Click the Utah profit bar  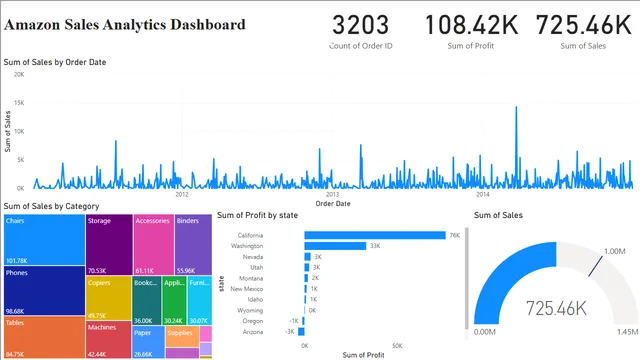pos(307,267)
